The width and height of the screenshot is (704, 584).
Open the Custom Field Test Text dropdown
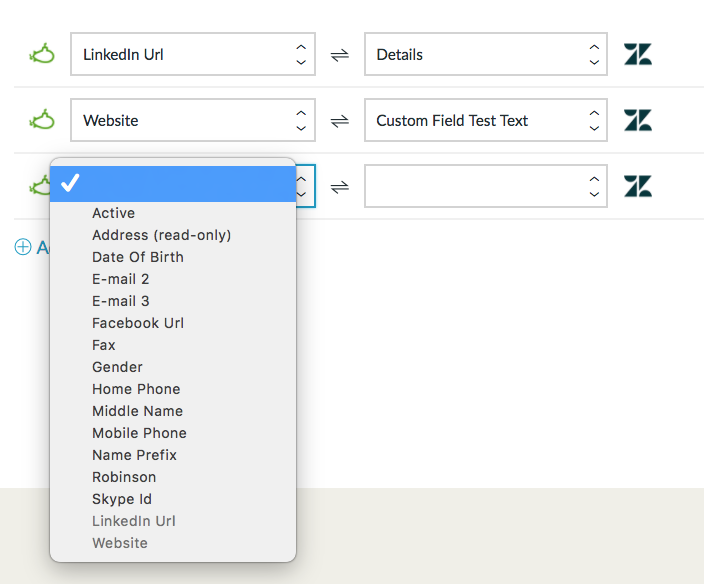click(486, 120)
